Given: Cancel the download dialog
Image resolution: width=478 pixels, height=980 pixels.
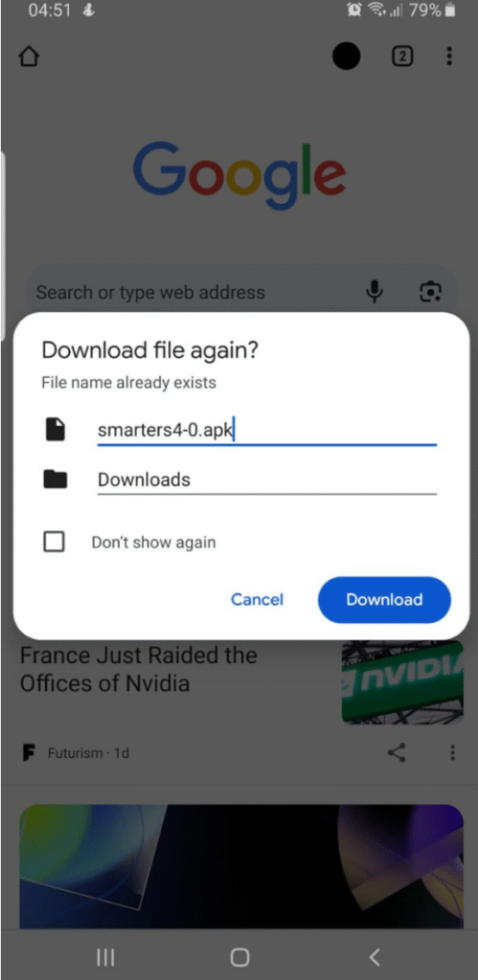Looking at the screenshot, I should click(257, 599).
